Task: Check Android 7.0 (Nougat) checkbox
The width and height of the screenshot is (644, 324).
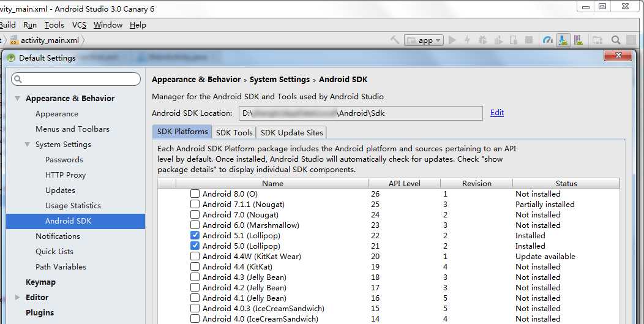Action: click(195, 214)
